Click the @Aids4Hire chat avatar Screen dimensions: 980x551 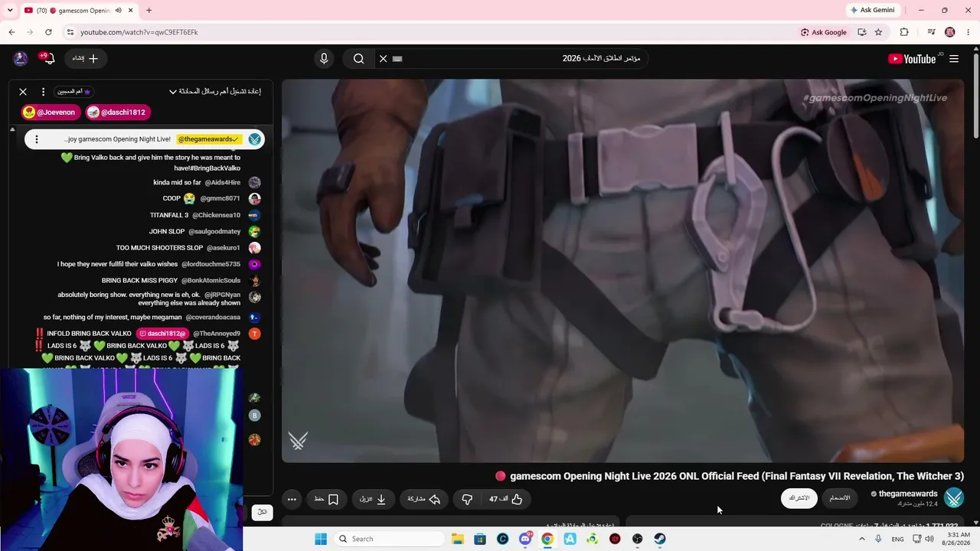click(x=255, y=183)
